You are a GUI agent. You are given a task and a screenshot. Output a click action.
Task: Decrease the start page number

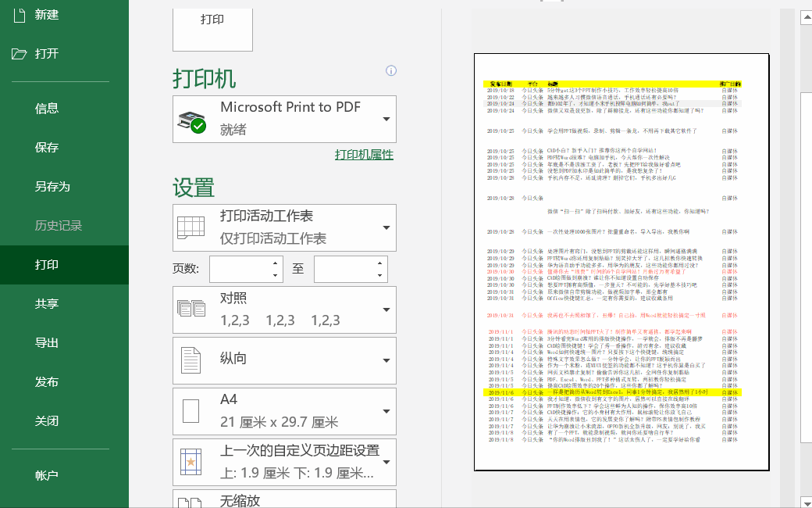coord(276,275)
